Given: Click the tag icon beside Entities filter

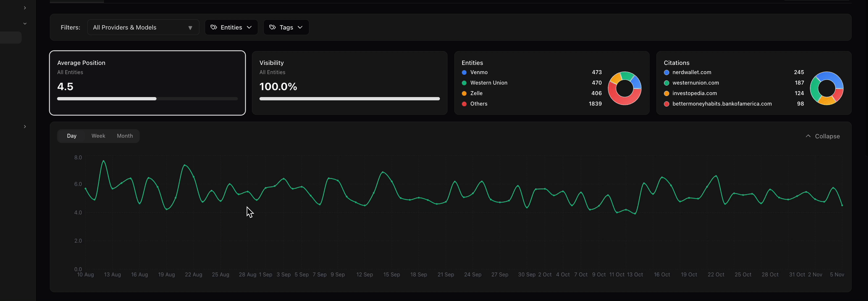Looking at the screenshot, I should [214, 27].
